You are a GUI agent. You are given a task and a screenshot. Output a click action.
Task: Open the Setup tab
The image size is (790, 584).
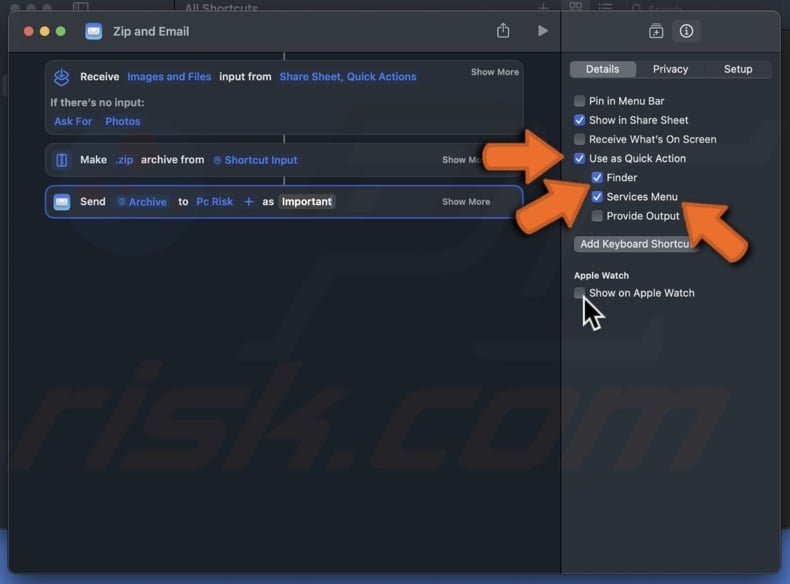coord(738,69)
